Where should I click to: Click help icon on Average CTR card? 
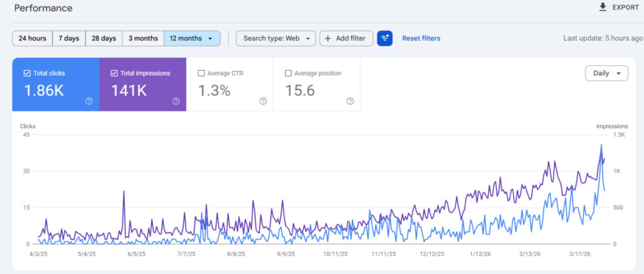coord(264,101)
